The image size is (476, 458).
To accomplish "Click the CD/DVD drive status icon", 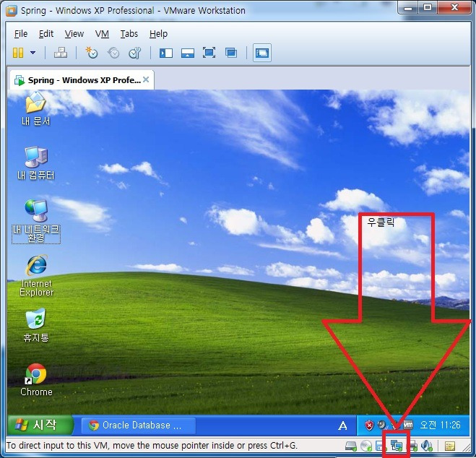I will tap(366, 446).
